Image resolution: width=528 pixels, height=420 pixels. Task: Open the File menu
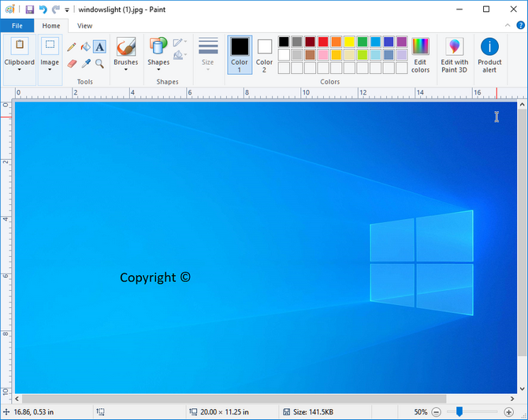17,26
